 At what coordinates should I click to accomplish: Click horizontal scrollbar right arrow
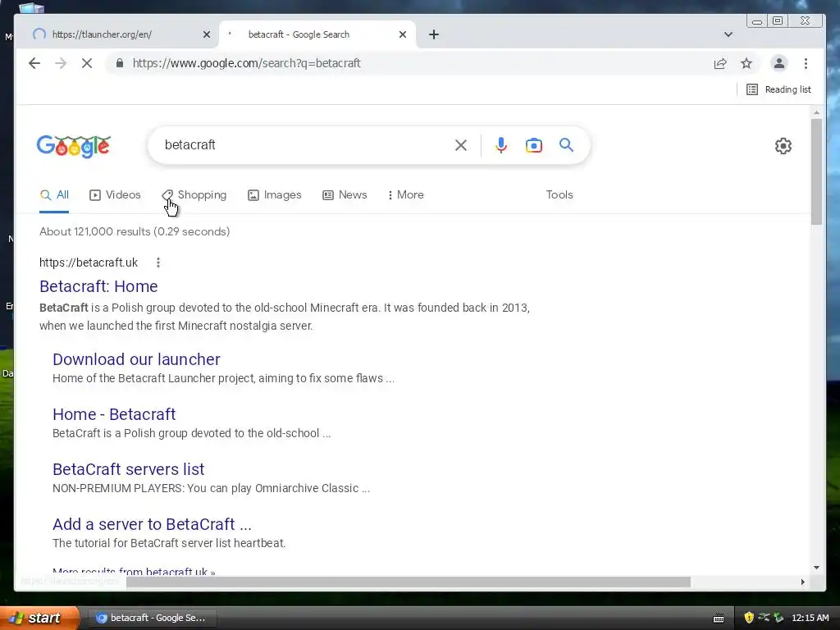(802, 582)
